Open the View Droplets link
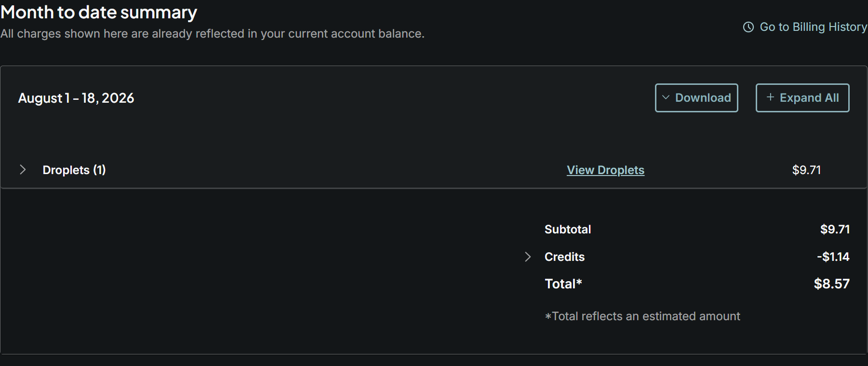This screenshot has width=868, height=366. click(605, 170)
